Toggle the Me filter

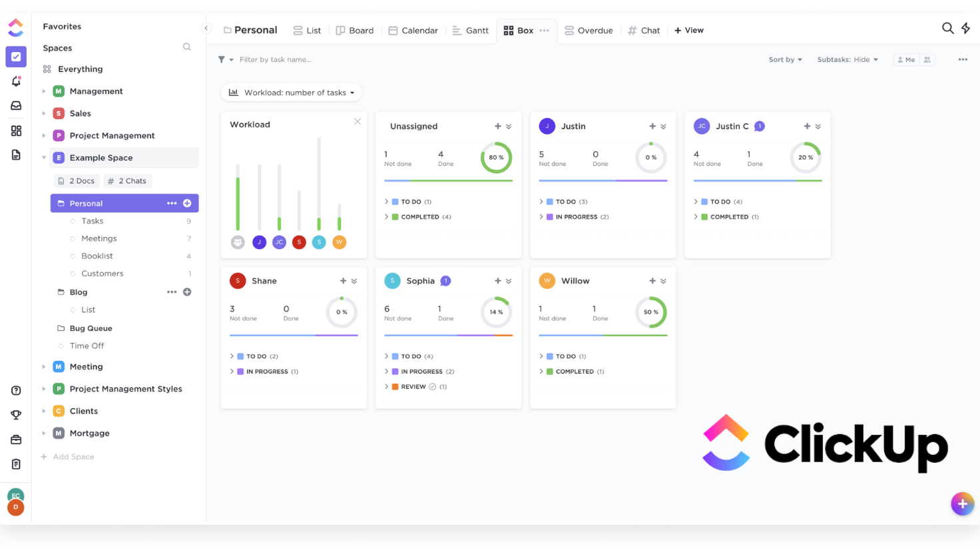tap(906, 60)
